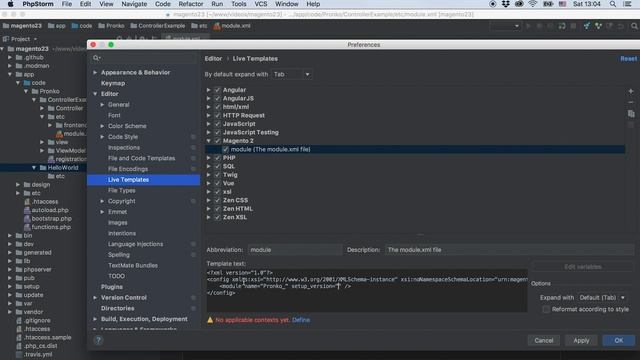This screenshot has height=360, width=640.
Task: Click the .gitignore file icon
Action: coord(19,320)
